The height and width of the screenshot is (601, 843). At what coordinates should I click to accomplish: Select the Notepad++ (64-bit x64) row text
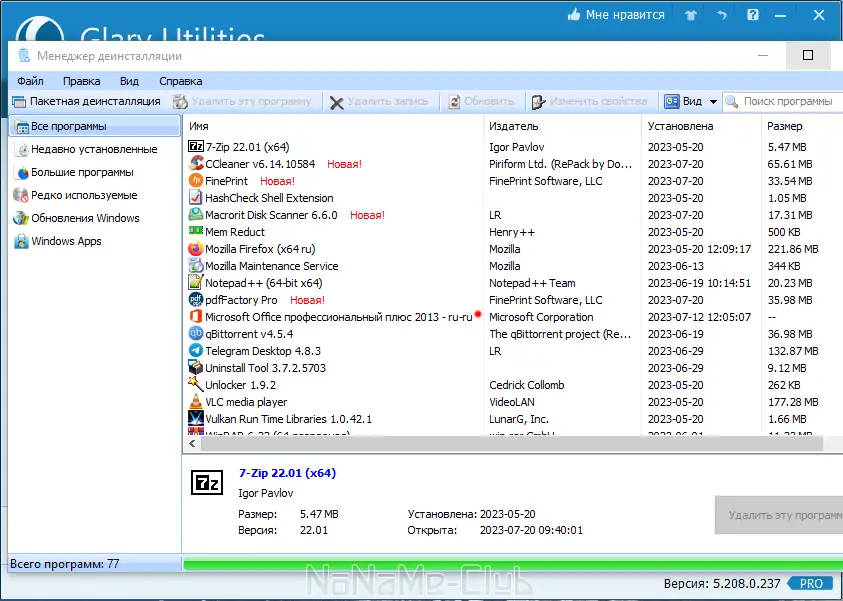point(263,283)
